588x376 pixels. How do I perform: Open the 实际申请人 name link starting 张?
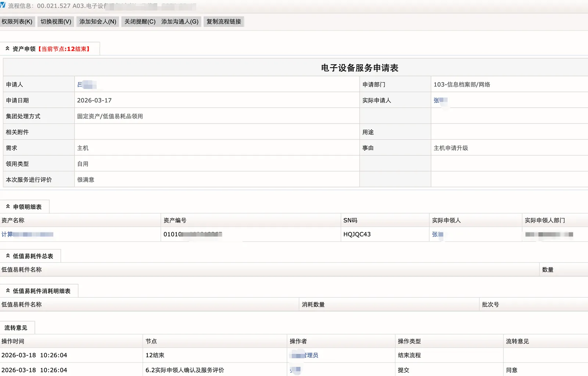click(x=440, y=100)
